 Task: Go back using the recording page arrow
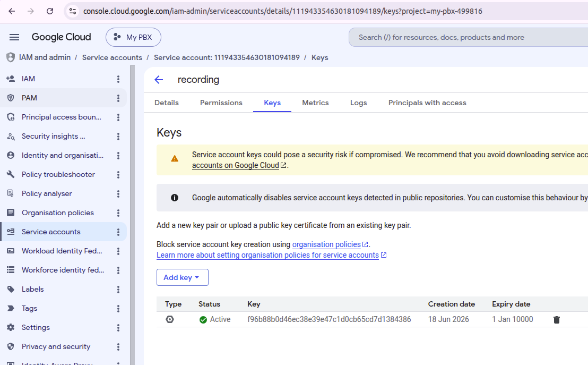(x=159, y=80)
